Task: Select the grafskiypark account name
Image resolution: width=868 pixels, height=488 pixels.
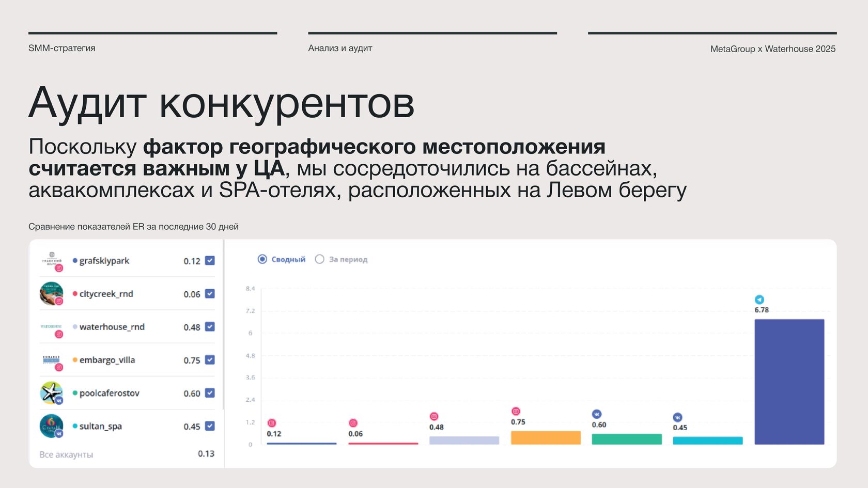Action: click(x=104, y=261)
